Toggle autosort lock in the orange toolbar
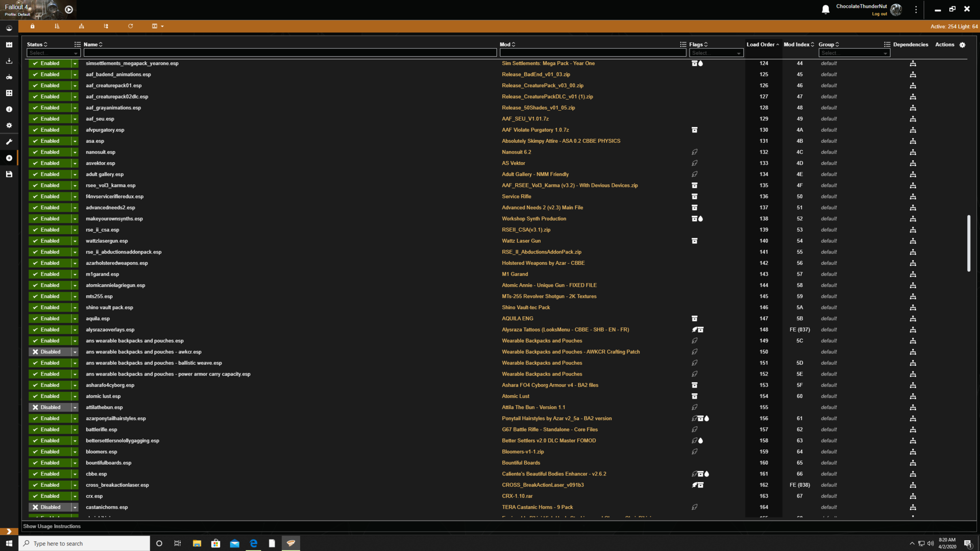 32,26
